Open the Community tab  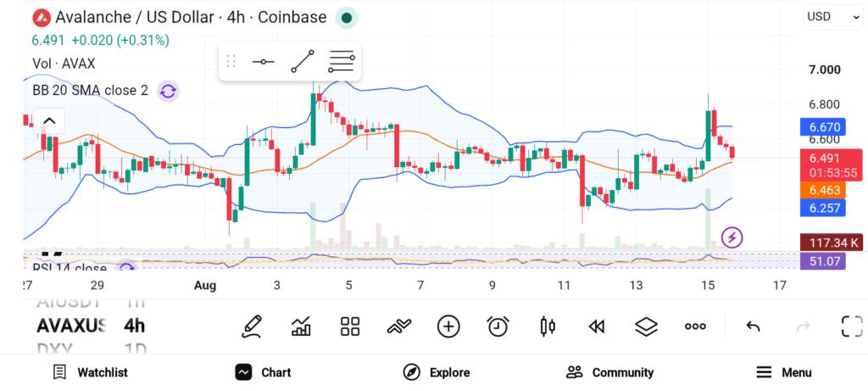609,372
